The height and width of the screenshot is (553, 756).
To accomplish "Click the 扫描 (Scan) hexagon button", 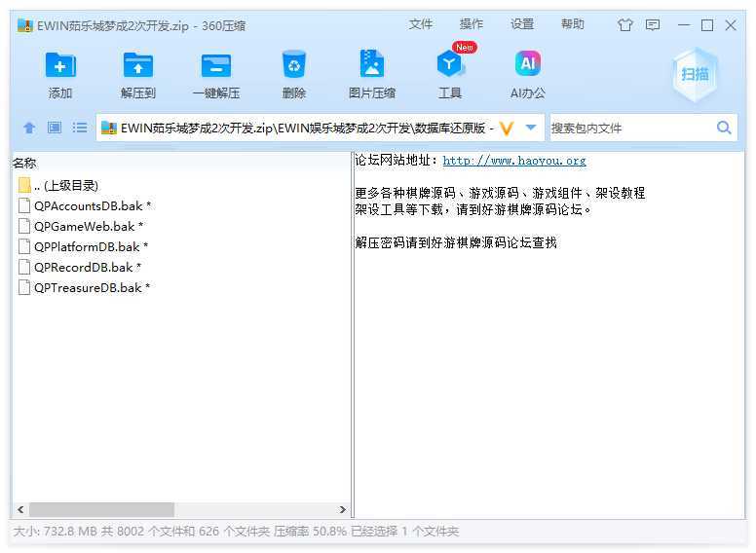I will coord(695,74).
